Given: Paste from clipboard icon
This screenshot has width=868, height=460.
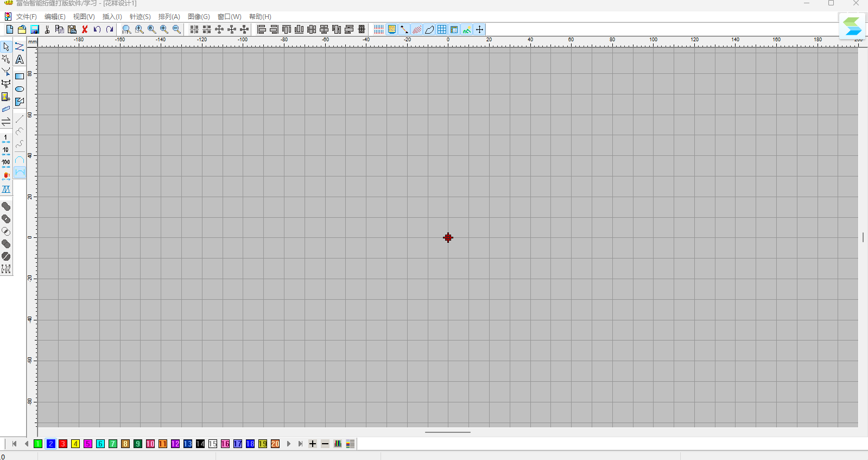Looking at the screenshot, I should coord(72,29).
